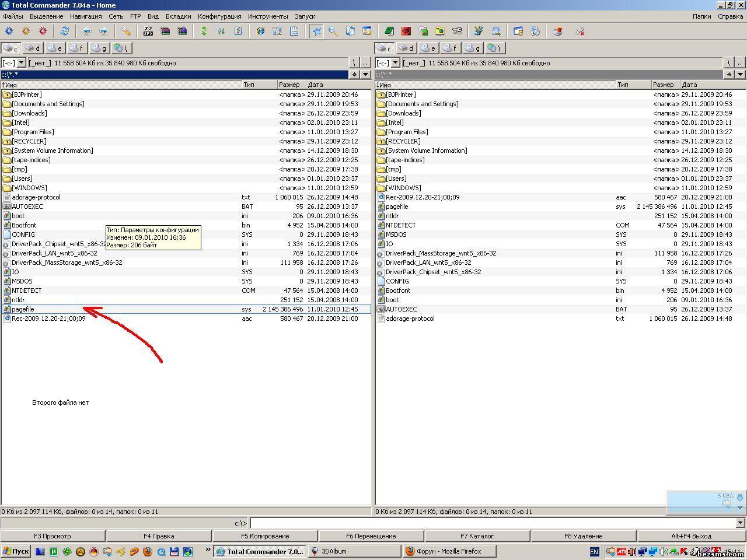The width and height of the screenshot is (747, 560).
Task: Select [Program Files] folder in left panel
Action: coord(186,132)
